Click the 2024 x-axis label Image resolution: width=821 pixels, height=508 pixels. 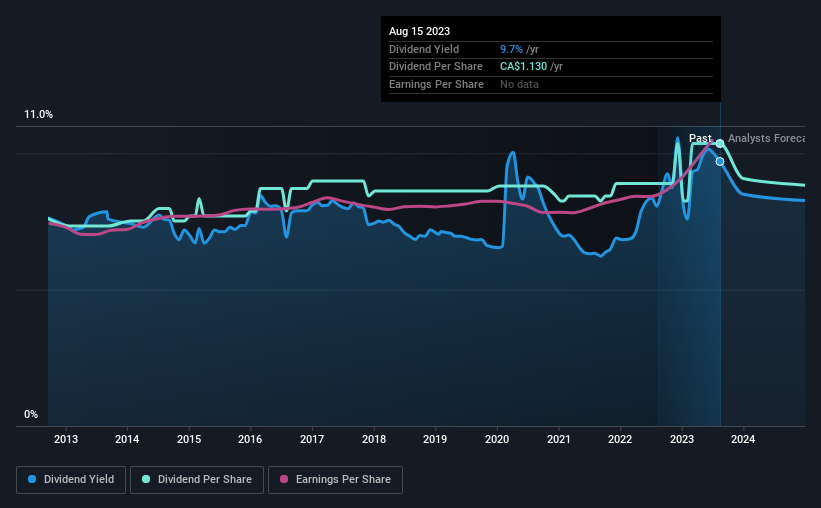743,439
